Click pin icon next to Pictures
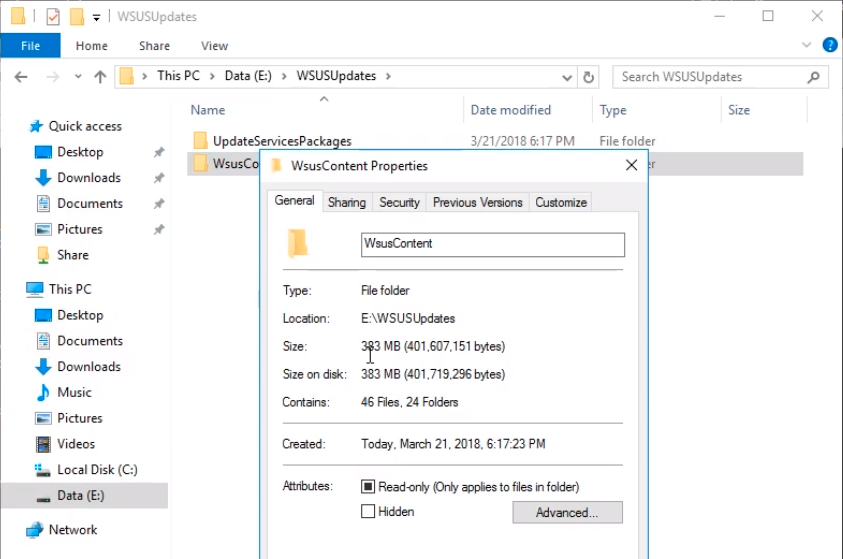The image size is (843, 559). 159,230
